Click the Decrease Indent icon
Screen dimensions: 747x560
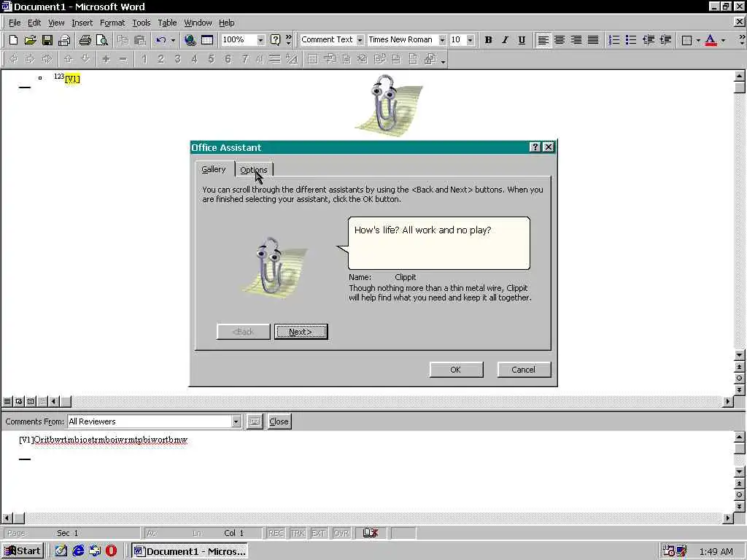[x=648, y=40]
